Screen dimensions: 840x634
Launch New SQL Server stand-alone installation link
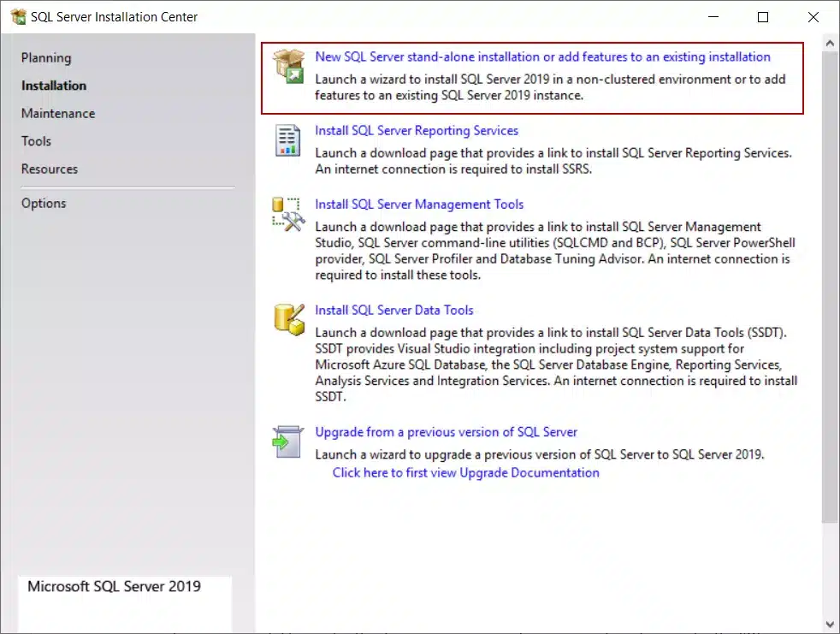[542, 56]
